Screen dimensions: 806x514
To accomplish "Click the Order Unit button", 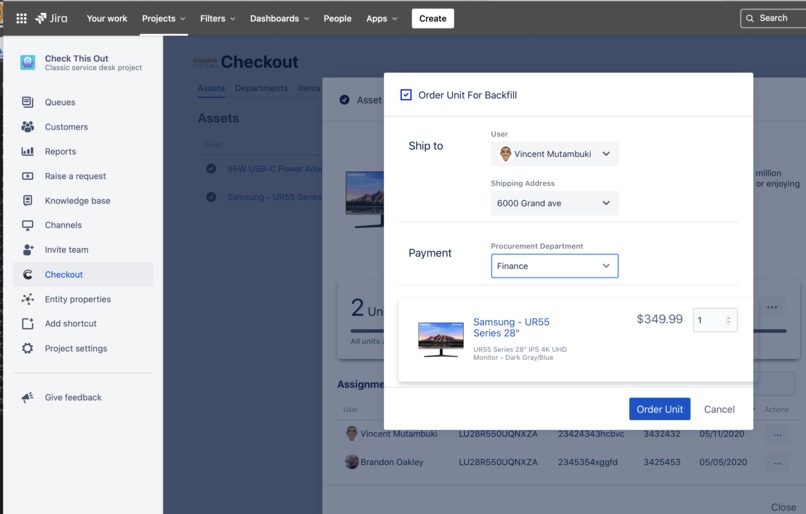I will (x=660, y=409).
